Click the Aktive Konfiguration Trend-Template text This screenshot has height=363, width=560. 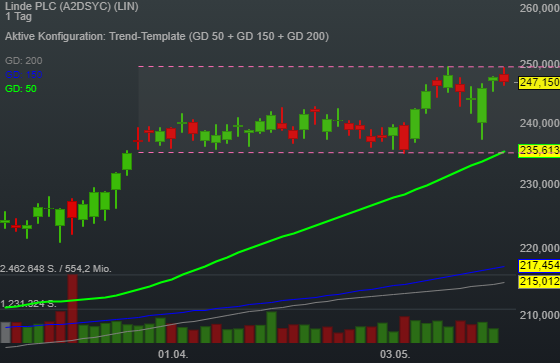click(167, 36)
